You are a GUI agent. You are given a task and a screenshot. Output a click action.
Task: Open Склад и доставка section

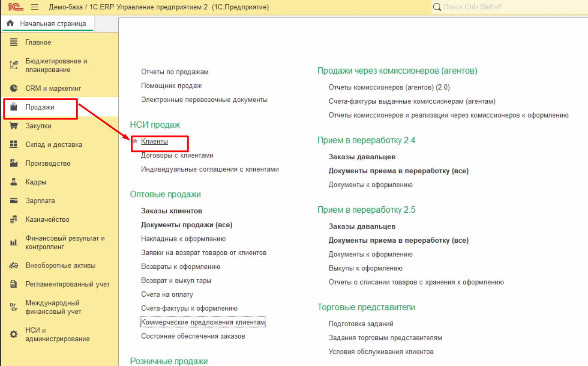point(54,145)
